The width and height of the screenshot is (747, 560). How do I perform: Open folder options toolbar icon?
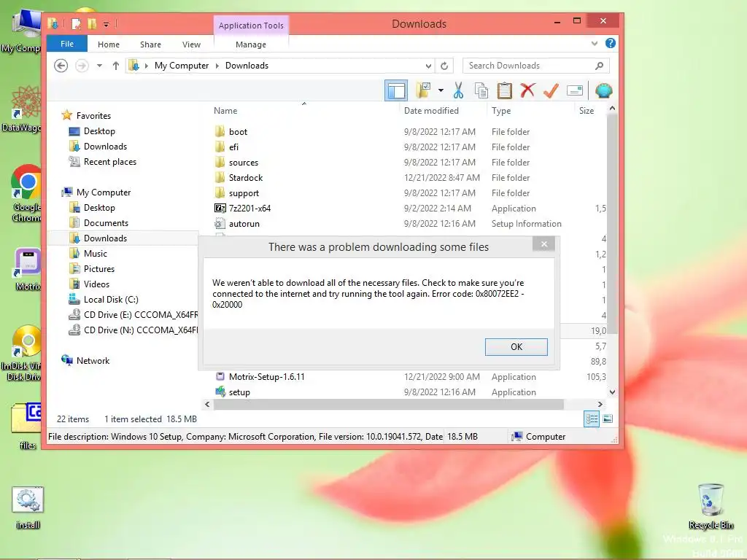pyautogui.click(x=423, y=90)
